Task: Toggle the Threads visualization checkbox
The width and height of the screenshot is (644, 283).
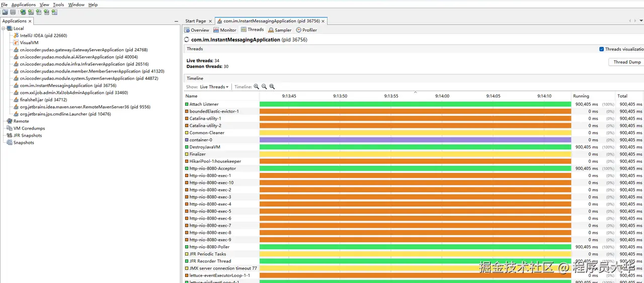Action: (x=602, y=49)
